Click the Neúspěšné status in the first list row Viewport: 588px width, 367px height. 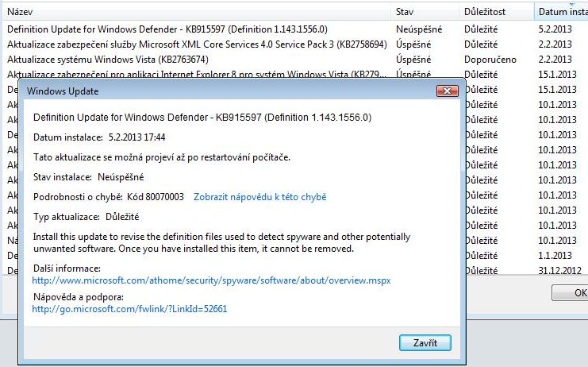[419, 29]
